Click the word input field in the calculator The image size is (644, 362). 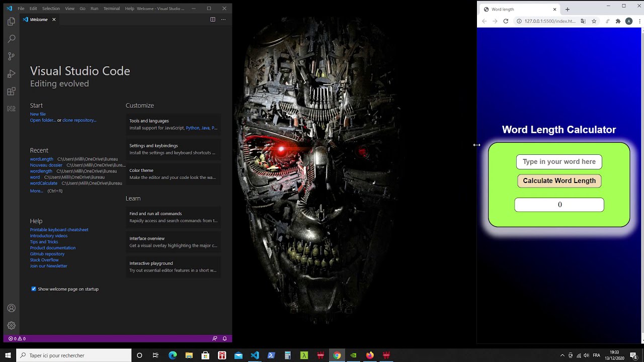[x=559, y=162]
